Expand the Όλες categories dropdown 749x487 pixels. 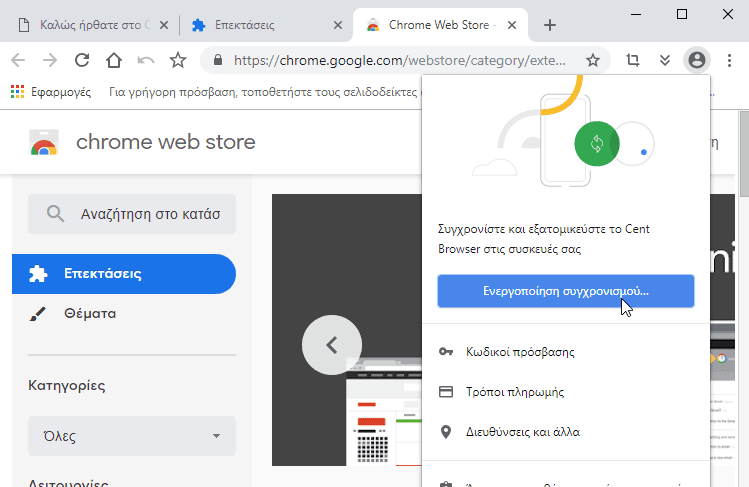(132, 436)
